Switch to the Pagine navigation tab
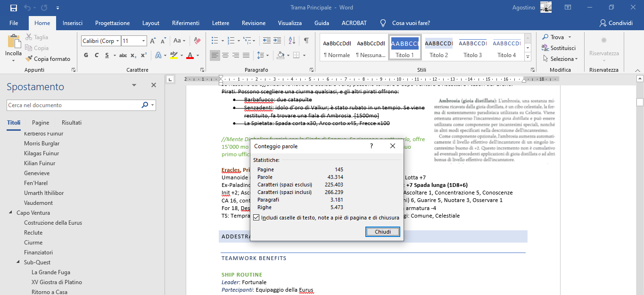Screen dimensions: 644x295 point(41,123)
